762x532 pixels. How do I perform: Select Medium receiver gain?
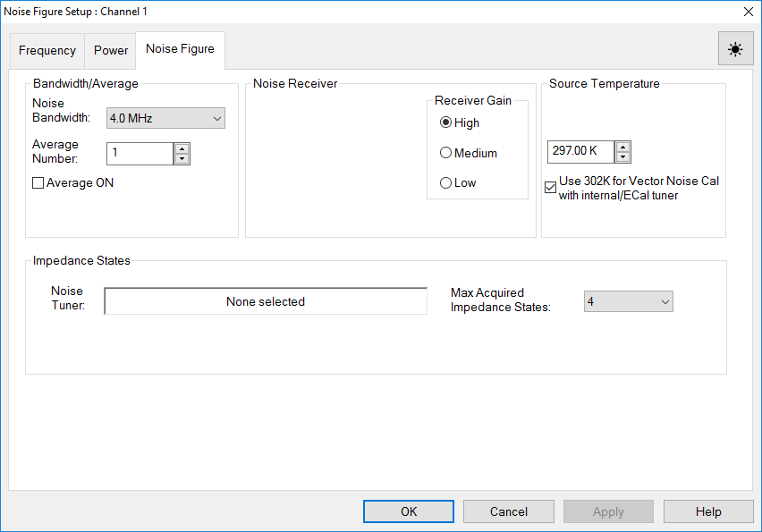445,153
